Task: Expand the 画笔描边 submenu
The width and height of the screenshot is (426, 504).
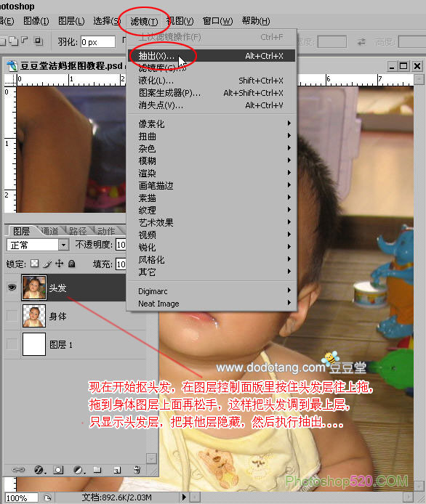Action: pos(211,185)
